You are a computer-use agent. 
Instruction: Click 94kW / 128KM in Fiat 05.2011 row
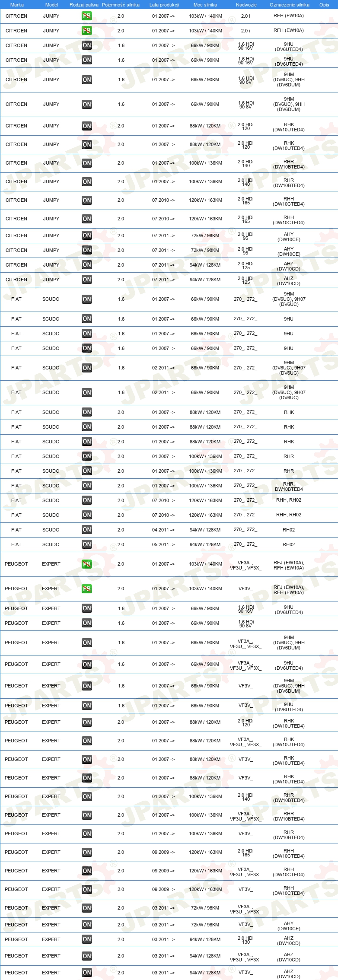click(205, 544)
